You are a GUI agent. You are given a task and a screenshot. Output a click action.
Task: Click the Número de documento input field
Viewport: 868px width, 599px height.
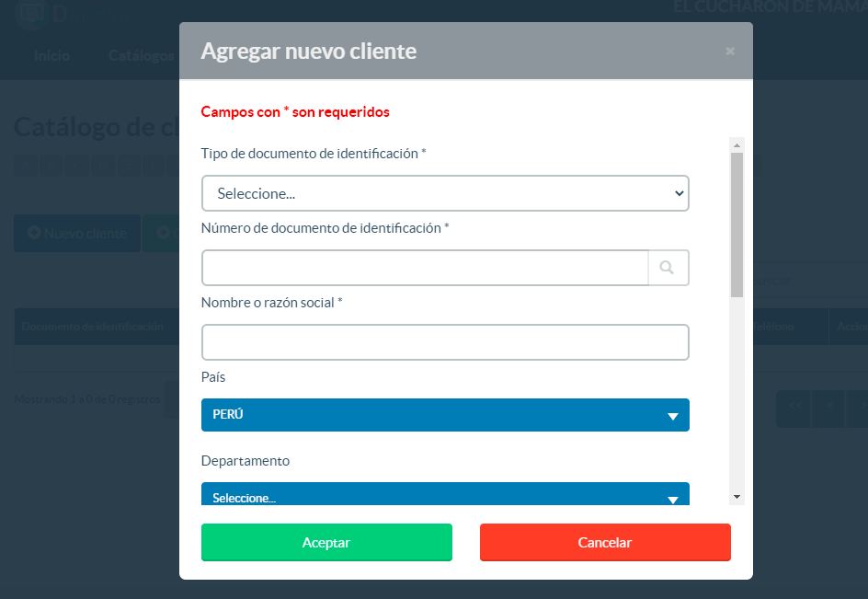425,268
